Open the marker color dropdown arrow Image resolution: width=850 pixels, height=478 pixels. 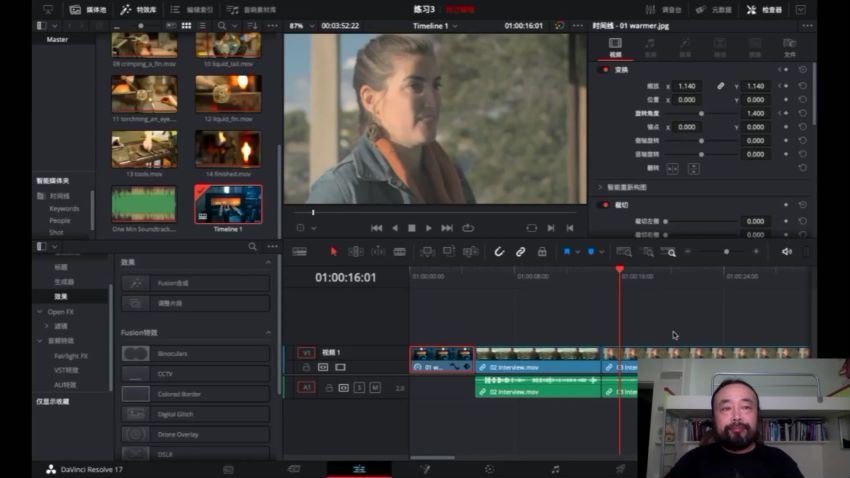(601, 251)
